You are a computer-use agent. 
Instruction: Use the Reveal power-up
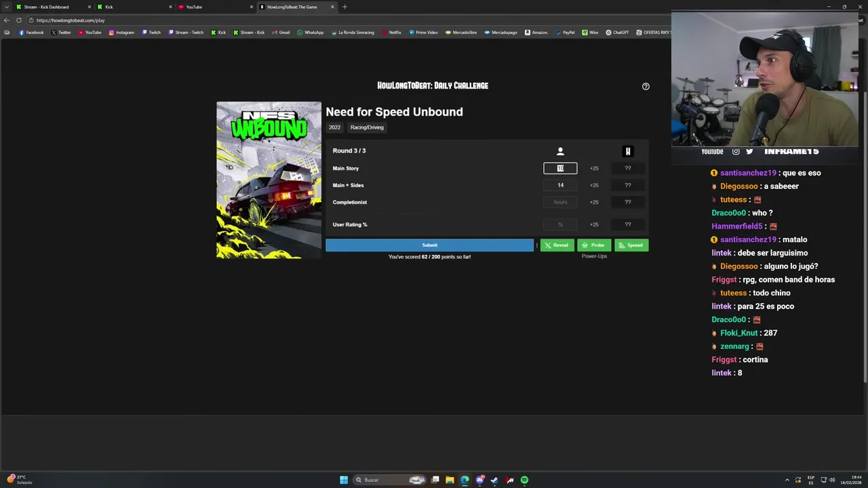pyautogui.click(x=557, y=245)
